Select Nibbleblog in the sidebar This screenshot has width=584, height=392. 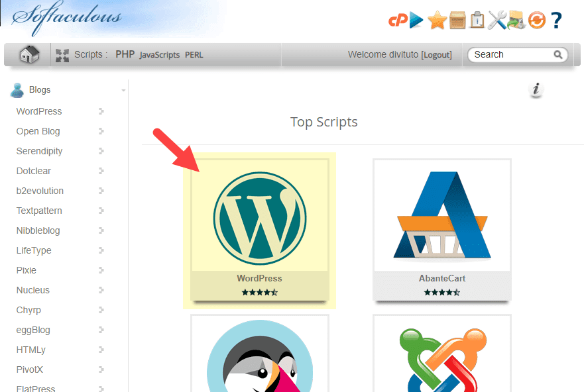coord(38,230)
